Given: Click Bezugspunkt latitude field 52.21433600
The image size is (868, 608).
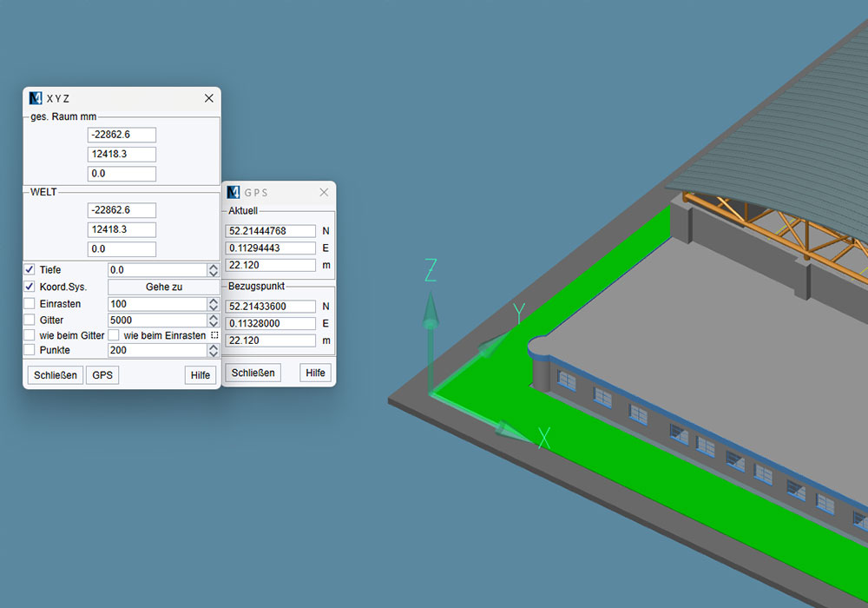Looking at the screenshot, I should pyautogui.click(x=271, y=307).
